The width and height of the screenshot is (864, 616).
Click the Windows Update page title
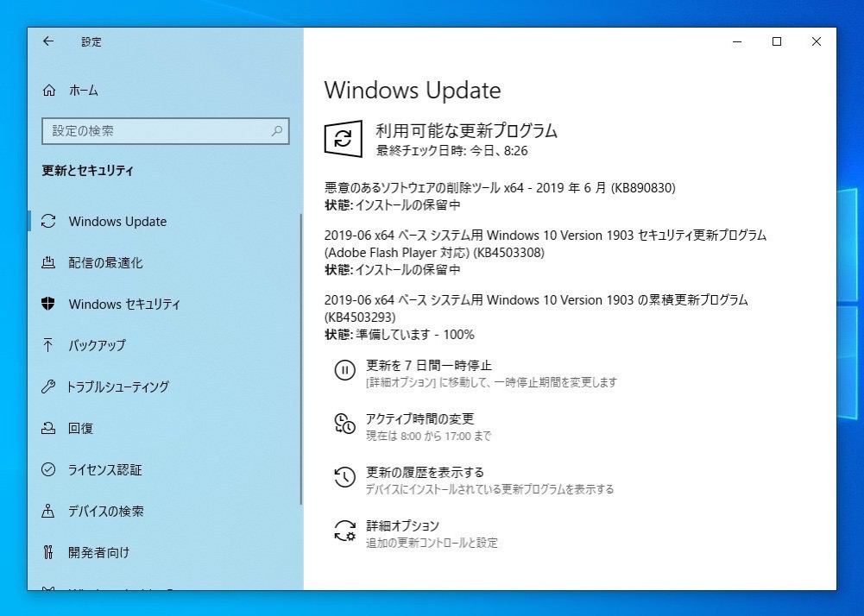click(x=413, y=91)
